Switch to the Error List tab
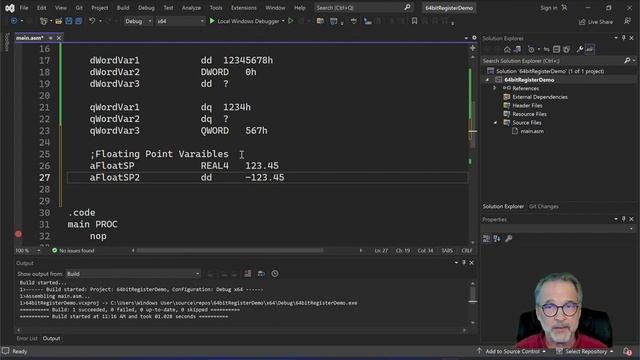 click(27, 338)
